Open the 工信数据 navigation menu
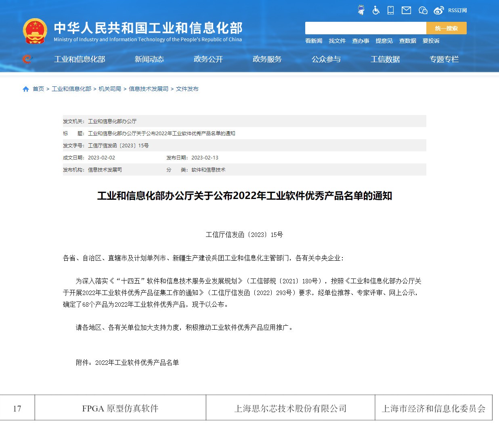This screenshot has height=448, width=499. tap(385, 59)
